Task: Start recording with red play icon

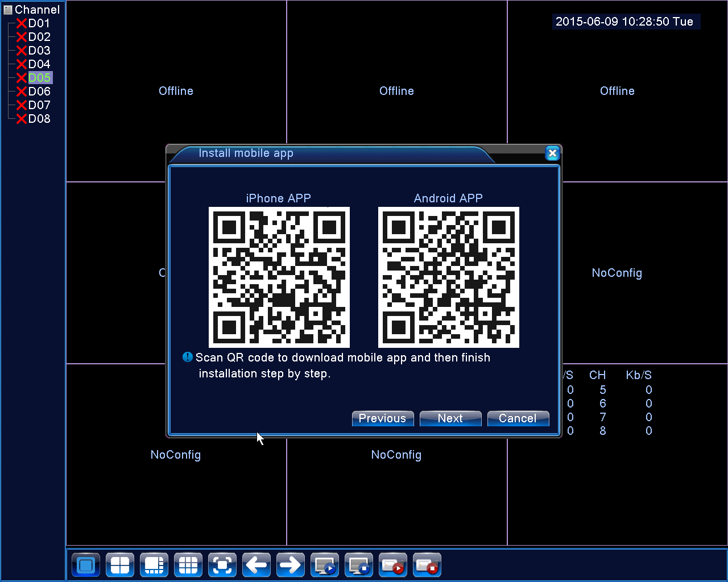Action: (393, 566)
